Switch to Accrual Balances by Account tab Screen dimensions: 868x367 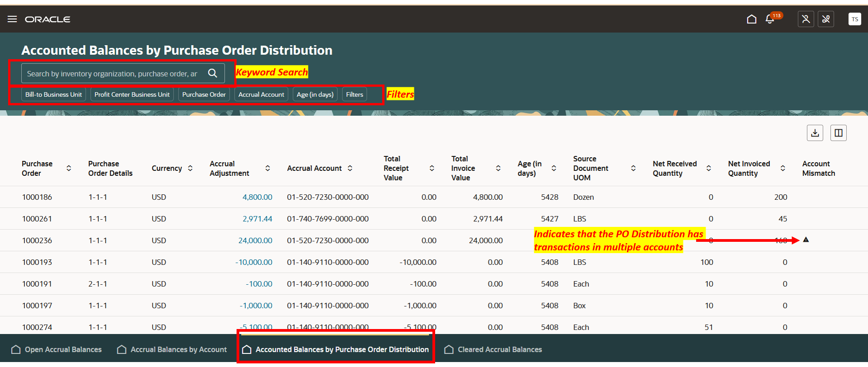(172, 349)
